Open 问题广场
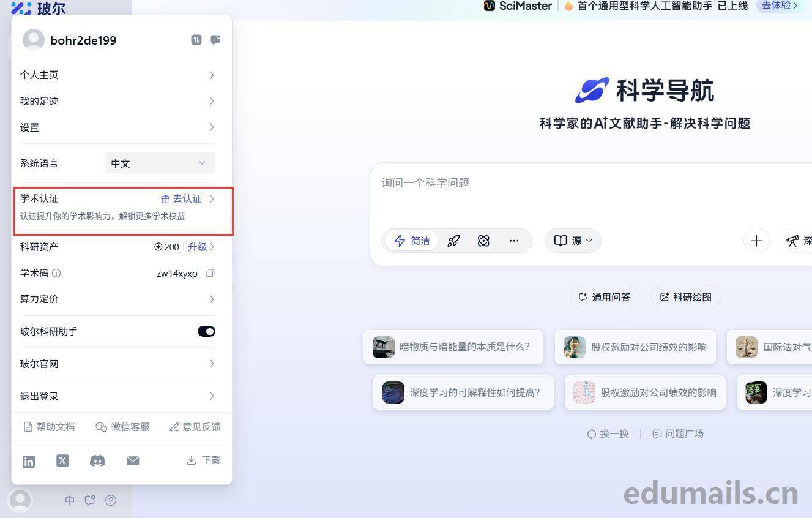This screenshot has width=812, height=518. tap(678, 434)
